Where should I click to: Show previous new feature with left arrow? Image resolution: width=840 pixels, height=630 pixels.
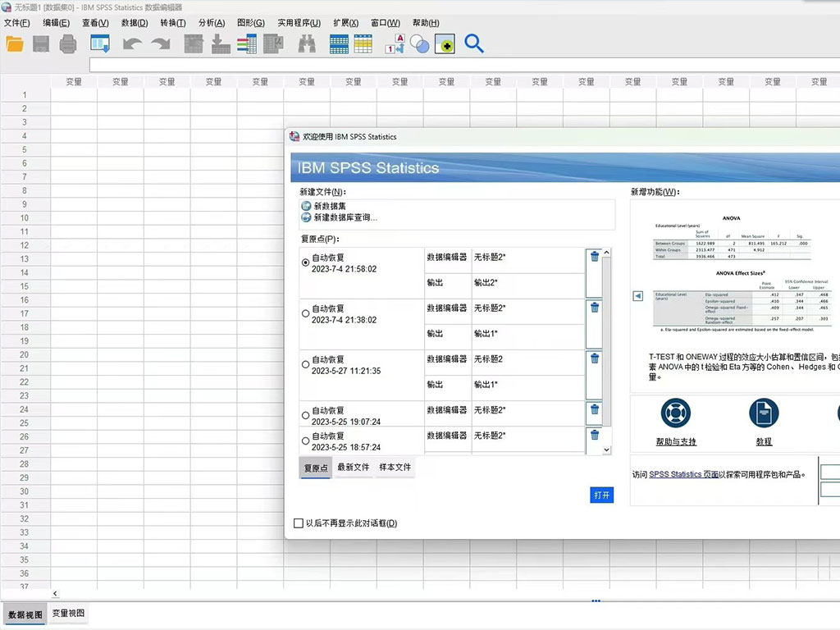click(638, 296)
